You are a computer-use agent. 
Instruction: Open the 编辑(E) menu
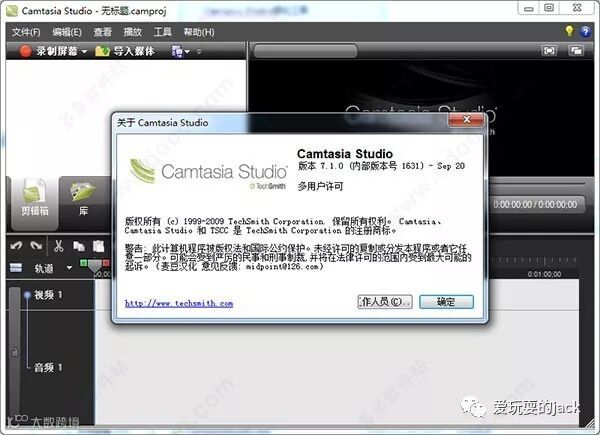pyautogui.click(x=67, y=32)
